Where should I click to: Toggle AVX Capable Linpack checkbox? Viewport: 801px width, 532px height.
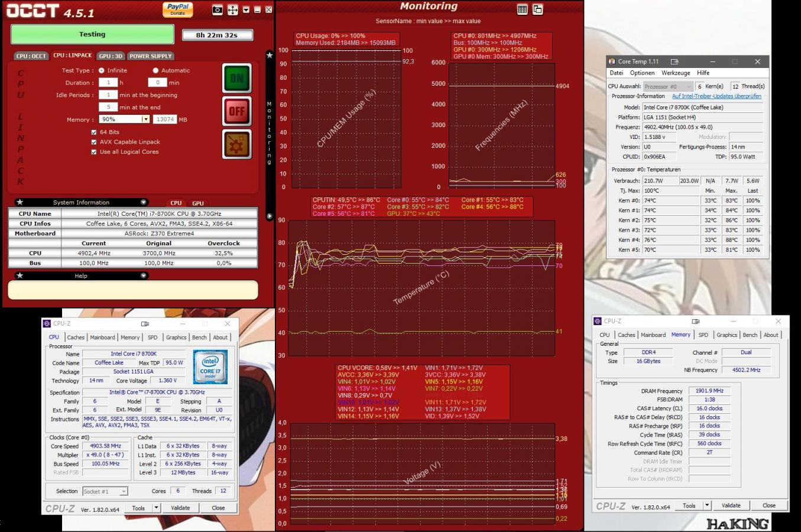click(94, 142)
